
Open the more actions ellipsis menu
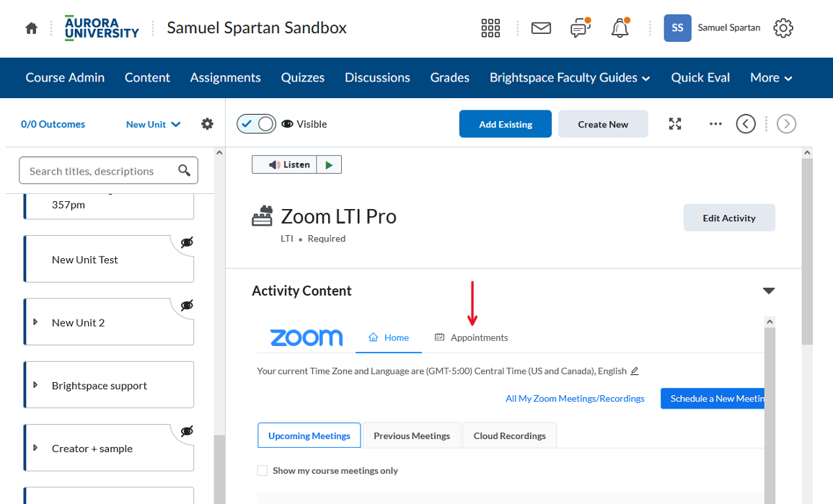coord(715,124)
